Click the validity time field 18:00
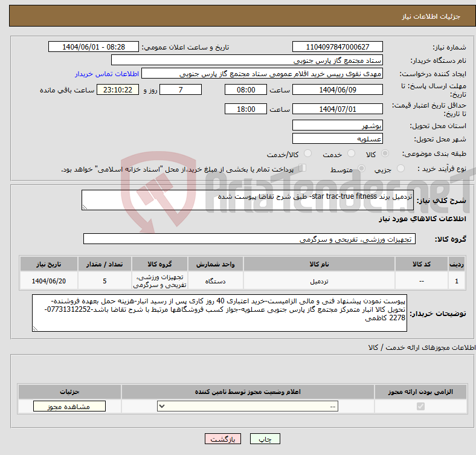The height and width of the screenshot is (455, 476). click(x=246, y=109)
